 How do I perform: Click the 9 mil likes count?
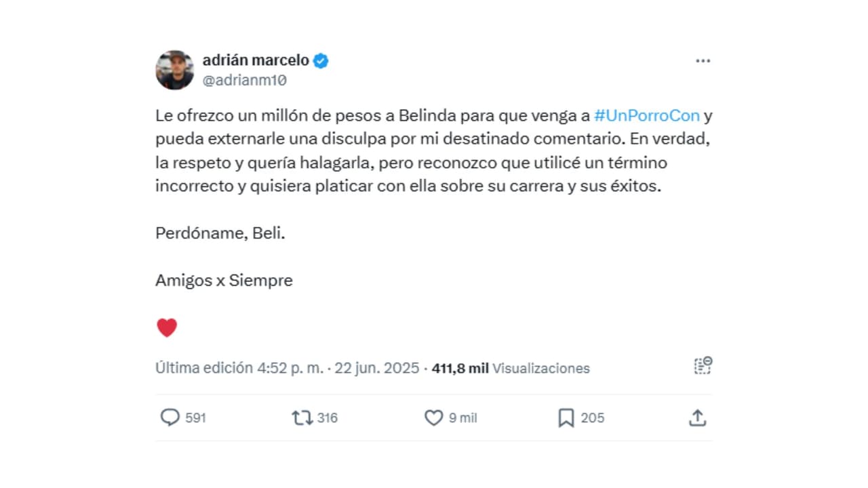click(x=463, y=418)
